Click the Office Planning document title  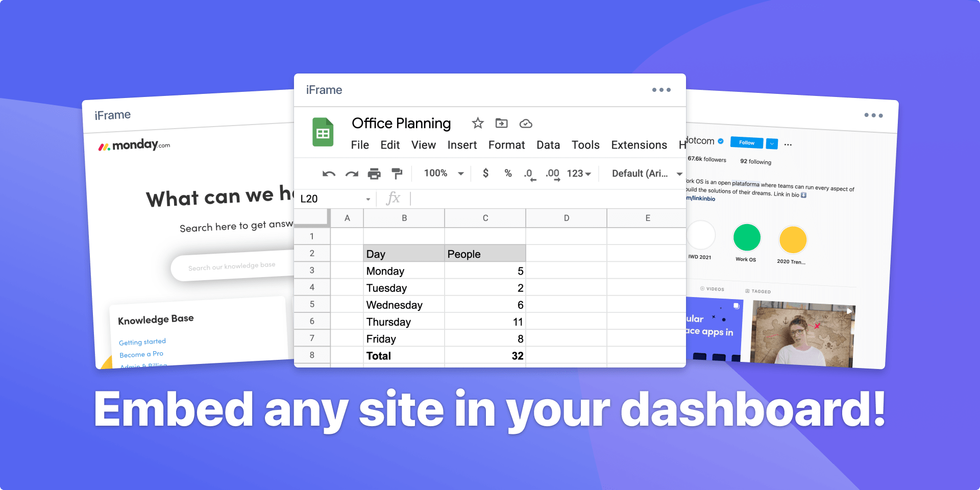401,123
